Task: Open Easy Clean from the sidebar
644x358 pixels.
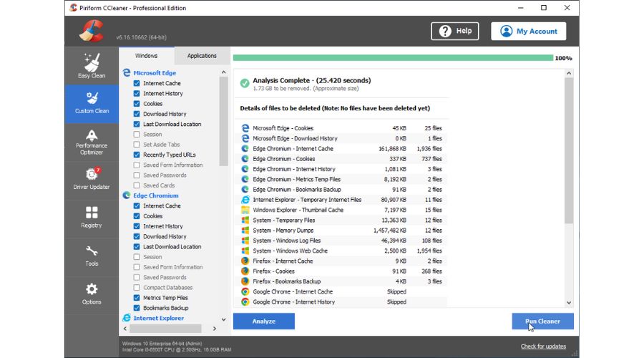Action: point(92,66)
